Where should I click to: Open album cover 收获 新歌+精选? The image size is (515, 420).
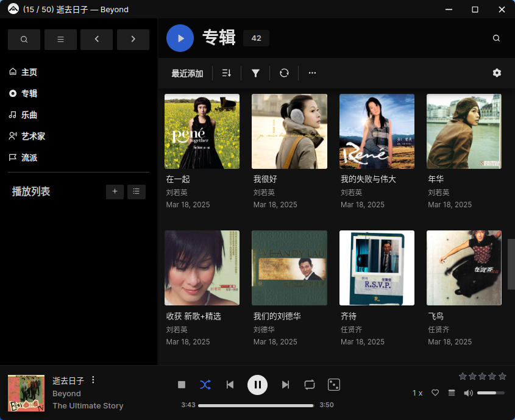tap(202, 268)
